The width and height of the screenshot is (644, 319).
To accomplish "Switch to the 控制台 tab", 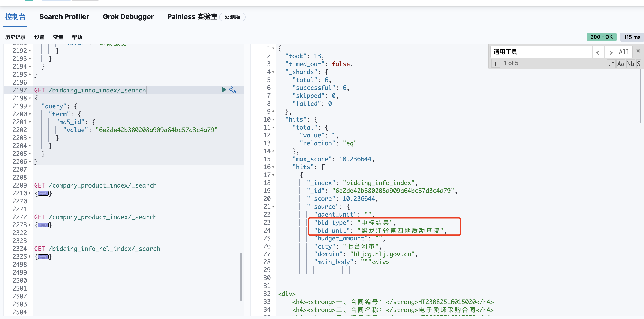I will [15, 17].
